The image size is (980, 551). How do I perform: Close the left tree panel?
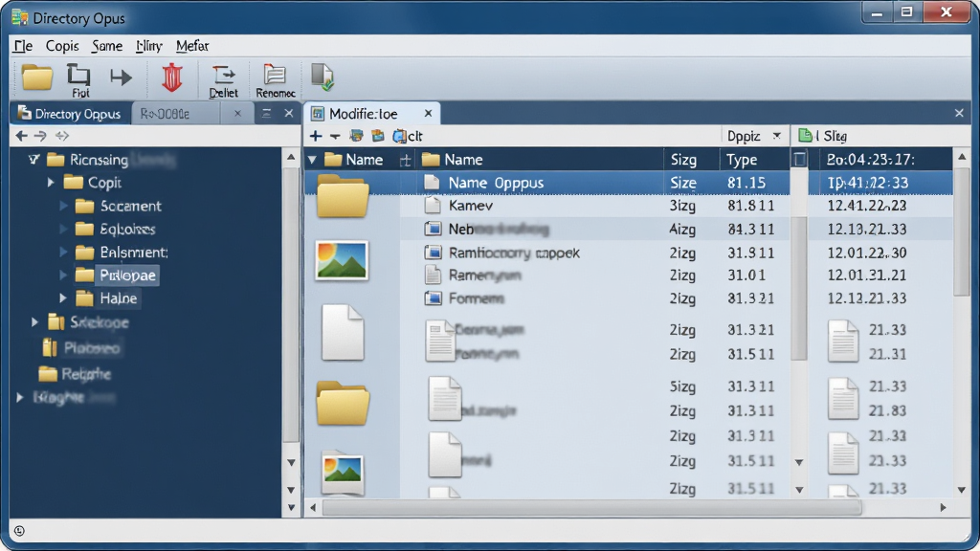(x=288, y=113)
